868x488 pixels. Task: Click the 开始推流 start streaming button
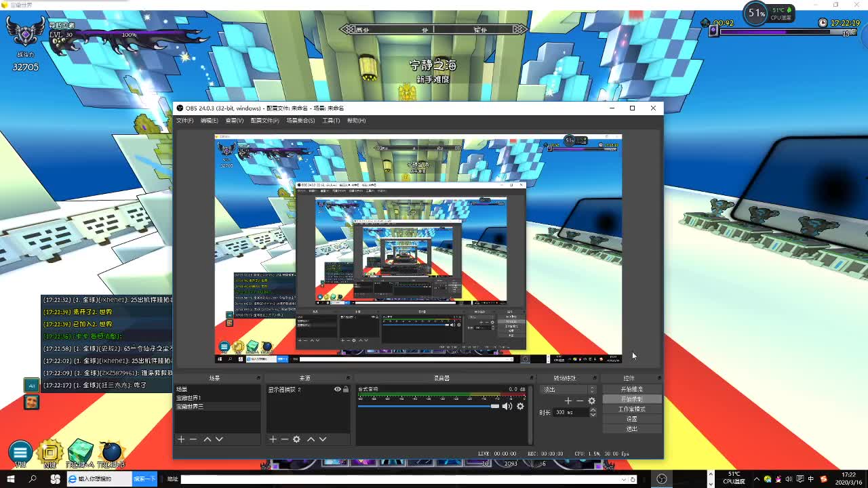tap(631, 390)
